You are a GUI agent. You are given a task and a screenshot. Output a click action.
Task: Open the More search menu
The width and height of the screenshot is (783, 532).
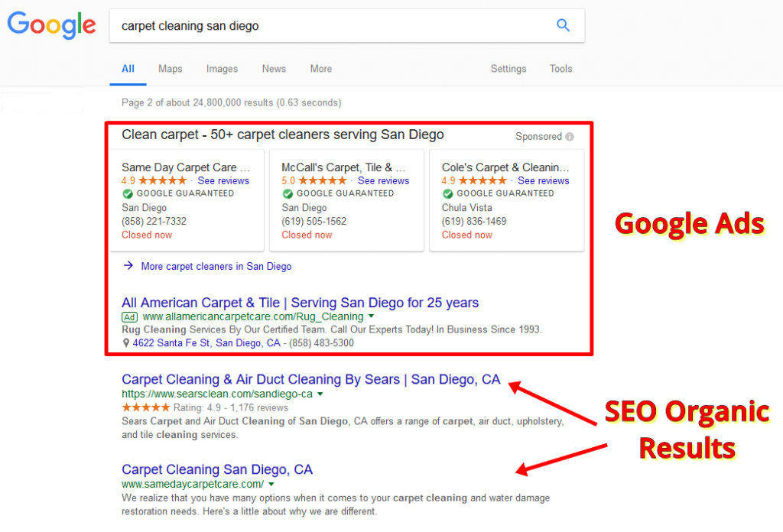point(320,69)
